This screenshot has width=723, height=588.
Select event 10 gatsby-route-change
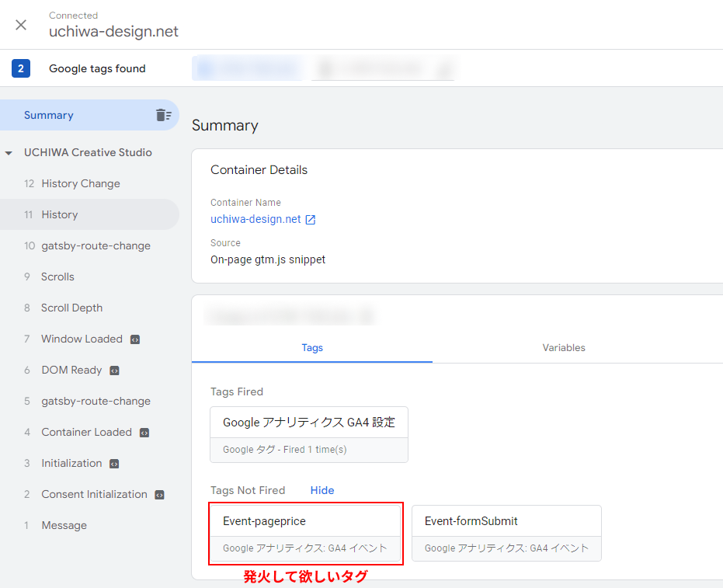pos(89,245)
